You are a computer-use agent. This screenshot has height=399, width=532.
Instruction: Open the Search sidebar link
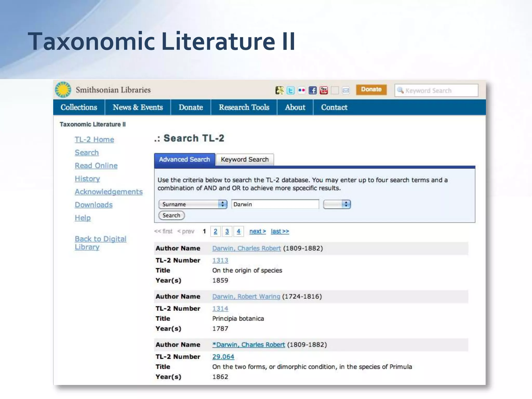(87, 152)
